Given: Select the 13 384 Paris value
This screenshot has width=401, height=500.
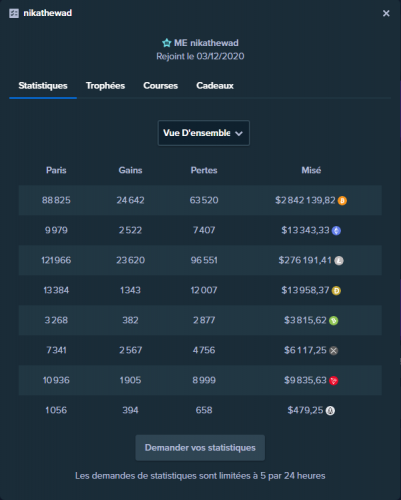Looking at the screenshot, I should coord(56,290).
